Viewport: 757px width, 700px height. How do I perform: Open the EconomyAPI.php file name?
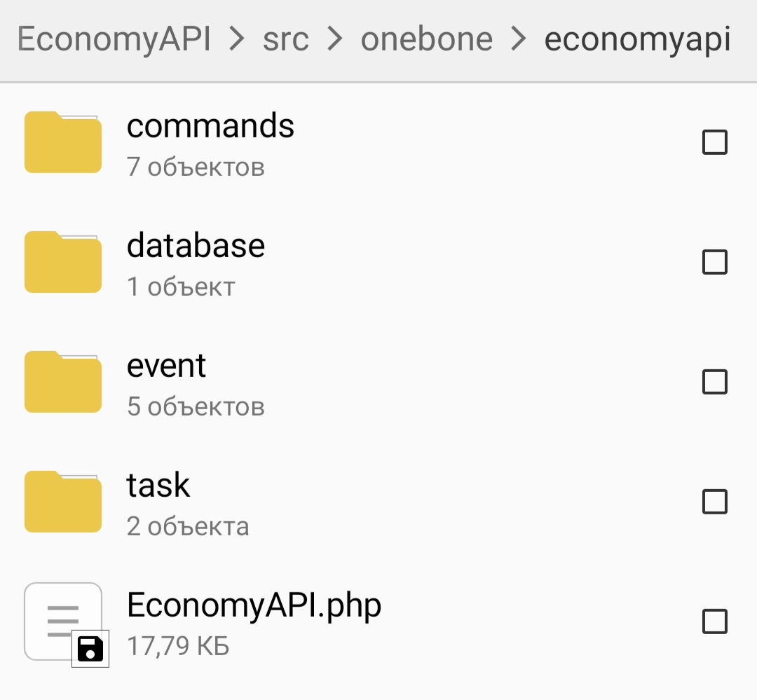(x=254, y=605)
